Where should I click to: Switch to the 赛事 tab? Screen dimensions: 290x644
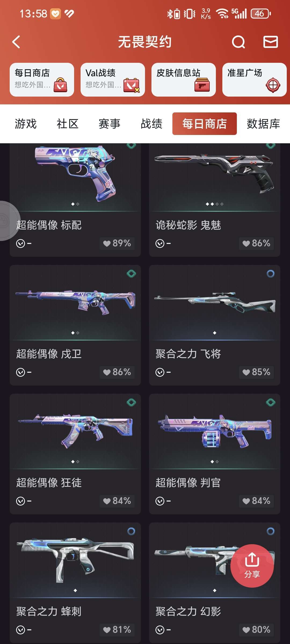110,124
